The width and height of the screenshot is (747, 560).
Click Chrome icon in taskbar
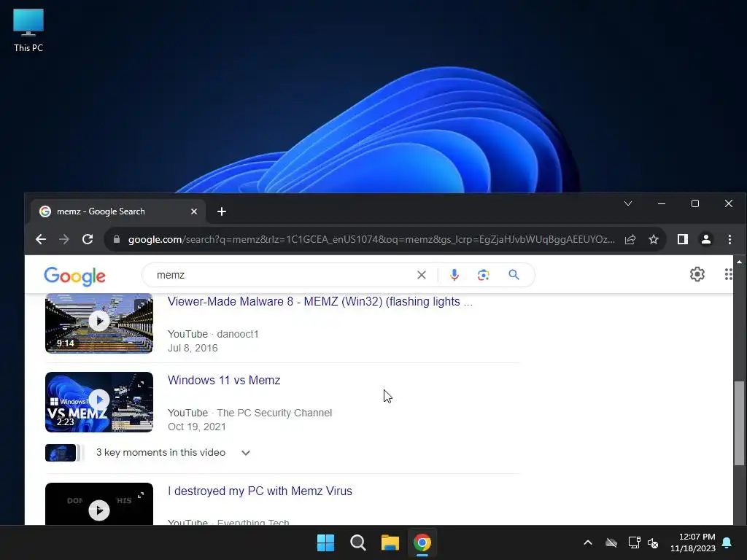click(x=422, y=542)
